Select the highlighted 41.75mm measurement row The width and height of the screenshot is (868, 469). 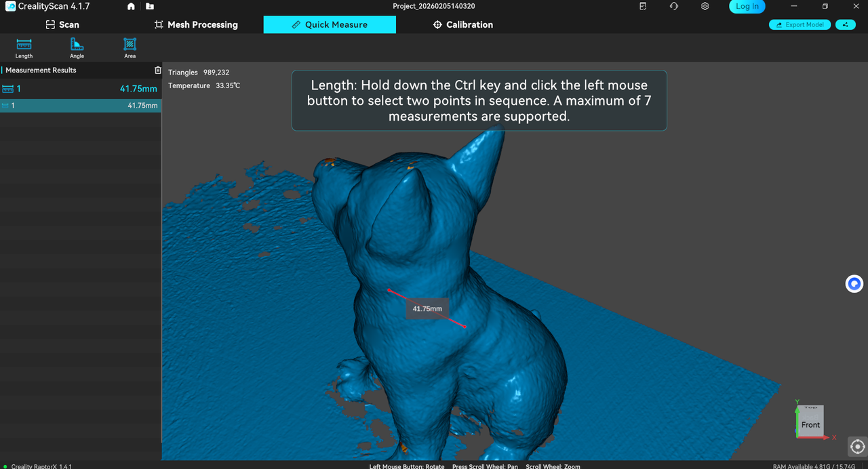click(81, 106)
